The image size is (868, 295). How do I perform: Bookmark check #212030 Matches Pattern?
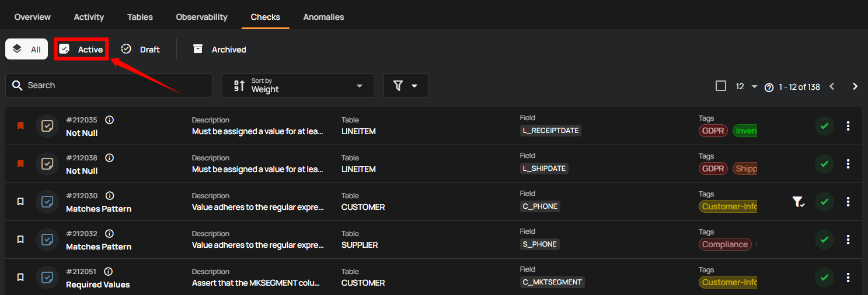[x=20, y=201]
